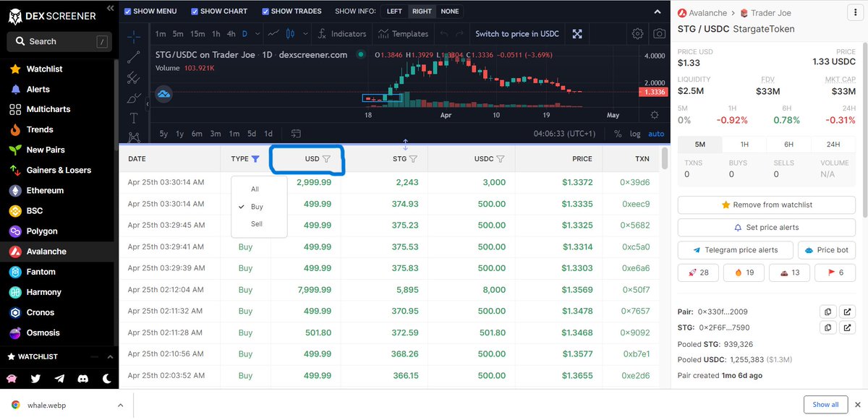Click the candlestick chart style icon

[x=291, y=33]
